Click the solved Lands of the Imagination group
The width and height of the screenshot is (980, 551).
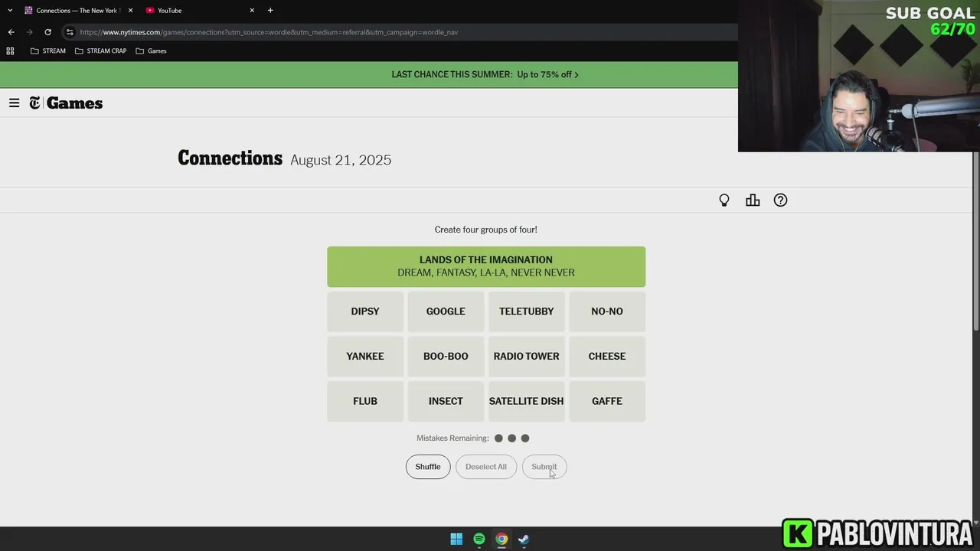coord(486,266)
